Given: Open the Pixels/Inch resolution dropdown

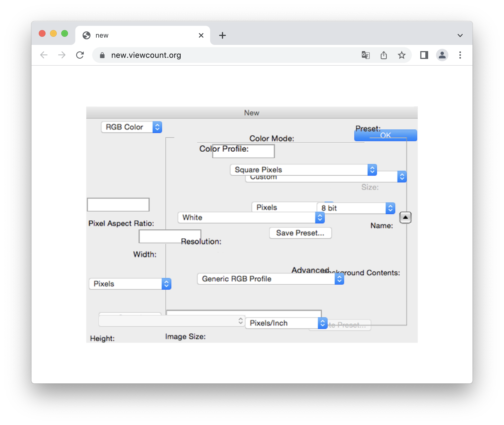Looking at the screenshot, I should coord(286,323).
